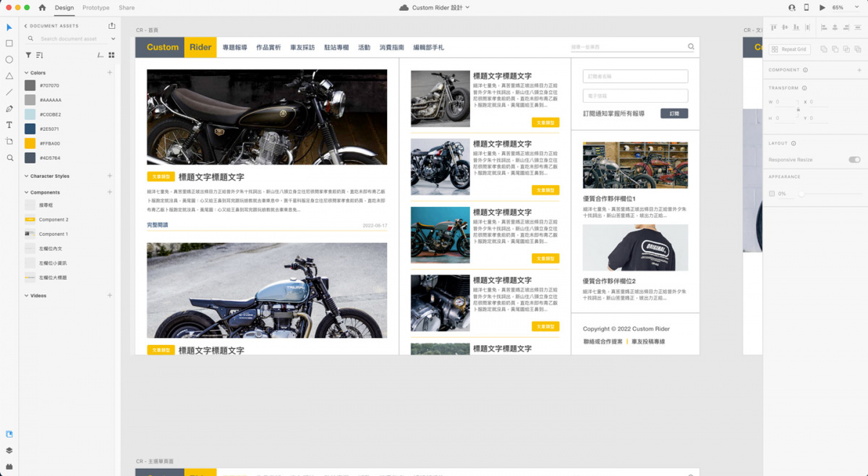Select the Pen tool
Viewport: 868px width, 476px height.
(x=9, y=109)
